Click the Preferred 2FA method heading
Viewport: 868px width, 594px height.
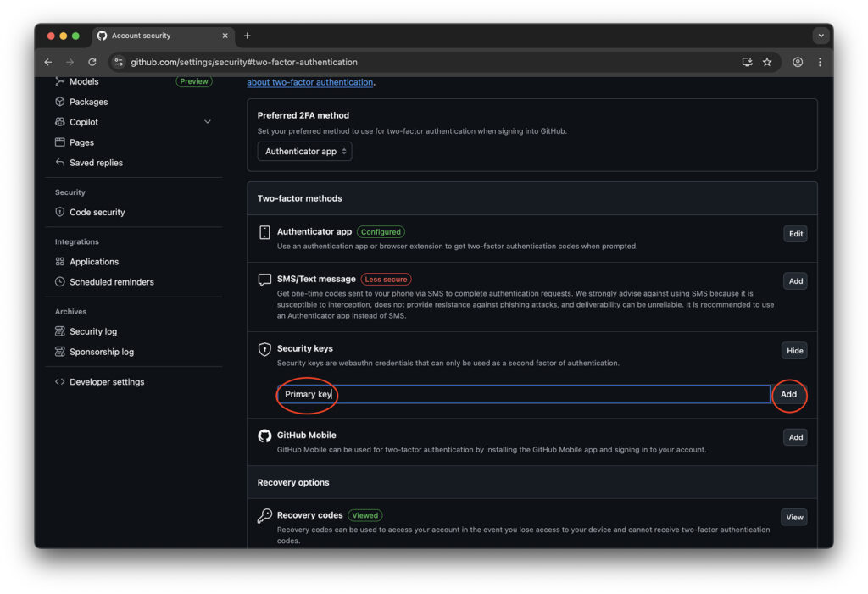(303, 115)
